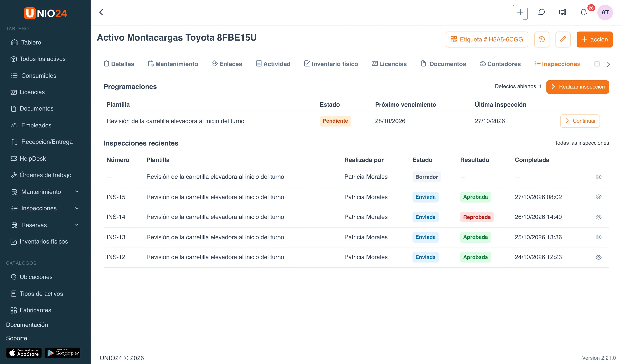Click the pencil edit asset button

pos(563,39)
